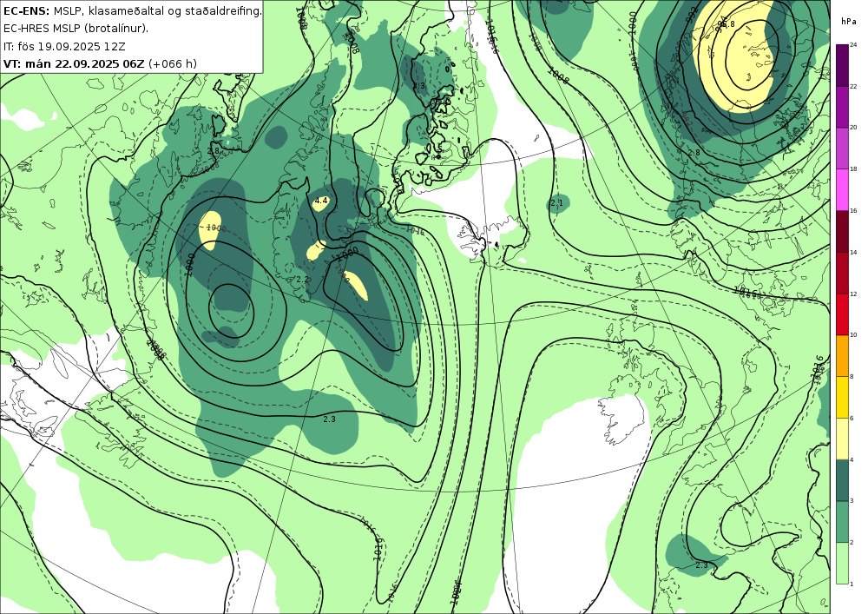Click the legend tick label '24'
The image size is (868, 614).
click(x=853, y=45)
